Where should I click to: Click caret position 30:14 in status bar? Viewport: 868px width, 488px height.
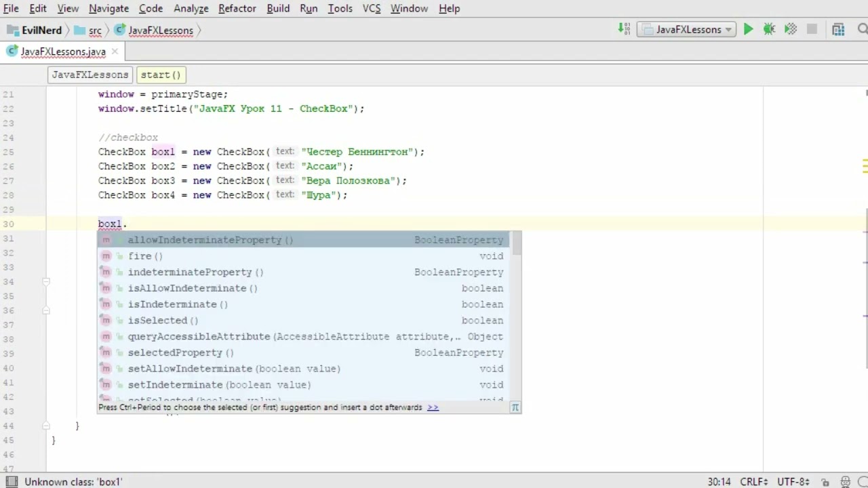tap(719, 482)
